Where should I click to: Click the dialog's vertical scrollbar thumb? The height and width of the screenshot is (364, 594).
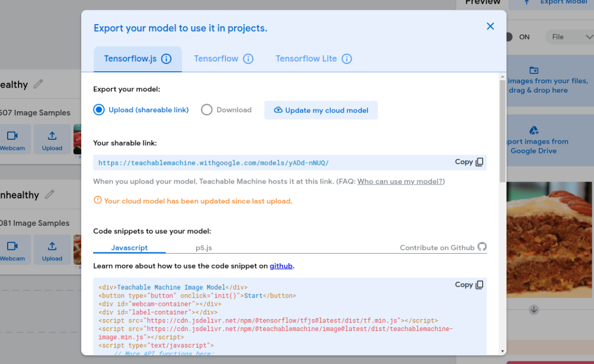[502, 132]
